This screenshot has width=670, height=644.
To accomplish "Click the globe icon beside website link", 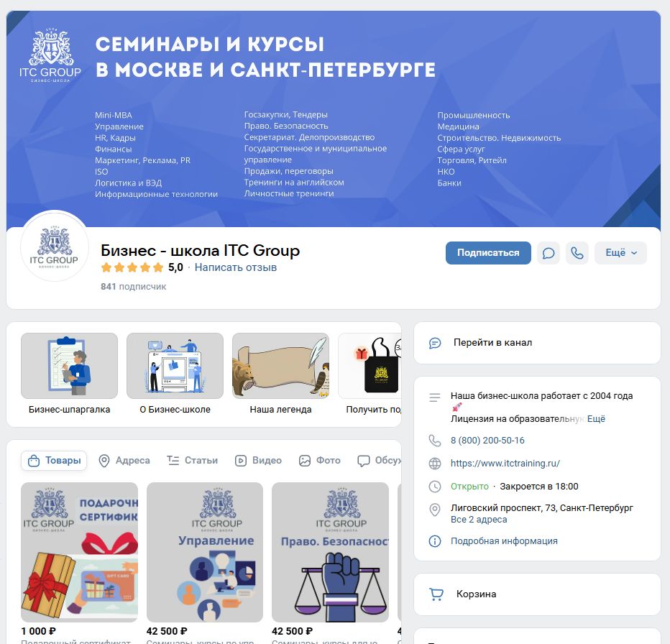I will coord(434,464).
